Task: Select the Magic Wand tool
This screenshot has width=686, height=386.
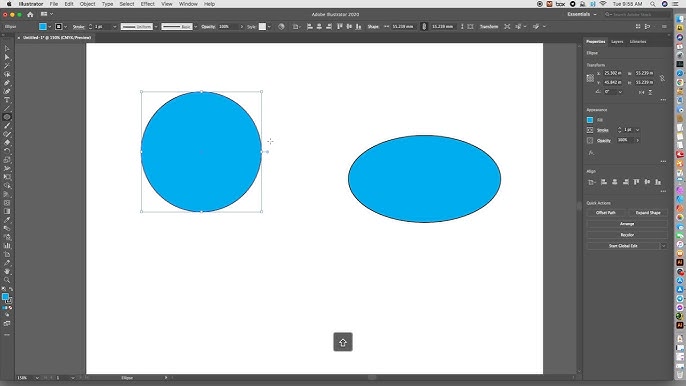Action: point(7,66)
